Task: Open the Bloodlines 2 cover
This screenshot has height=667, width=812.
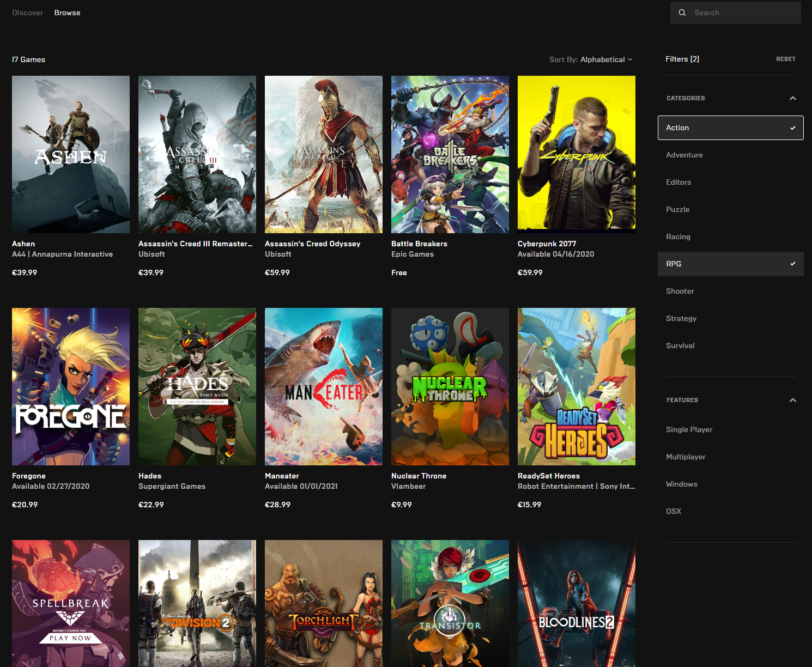Action: (x=577, y=603)
